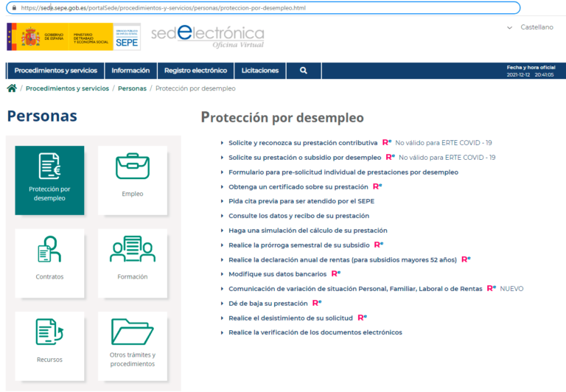Click Re badge next to prestación contributiva
Viewport: 566px width, 392px height.
tap(387, 142)
